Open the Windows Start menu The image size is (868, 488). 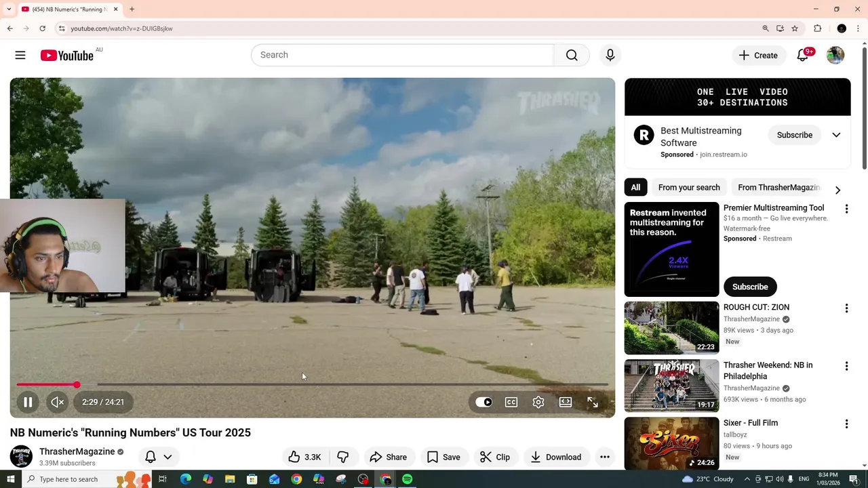click(10, 479)
